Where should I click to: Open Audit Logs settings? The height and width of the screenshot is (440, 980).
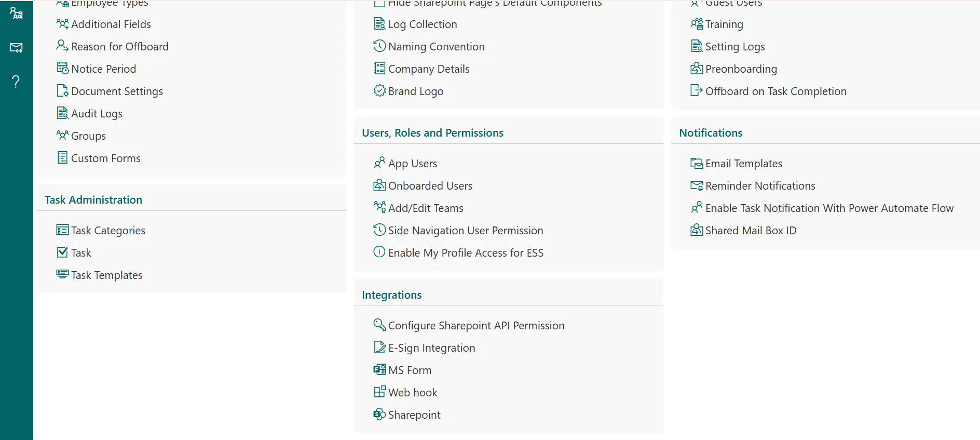(97, 114)
